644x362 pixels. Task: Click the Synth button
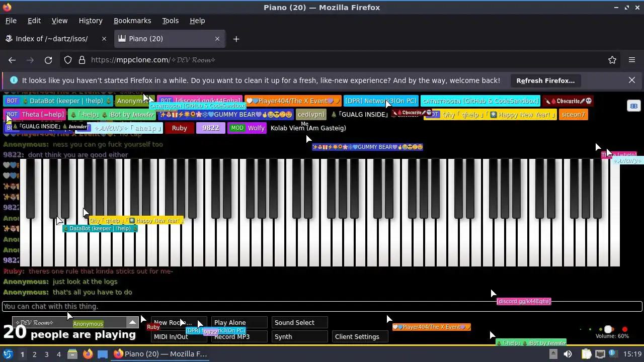pyautogui.click(x=299, y=337)
